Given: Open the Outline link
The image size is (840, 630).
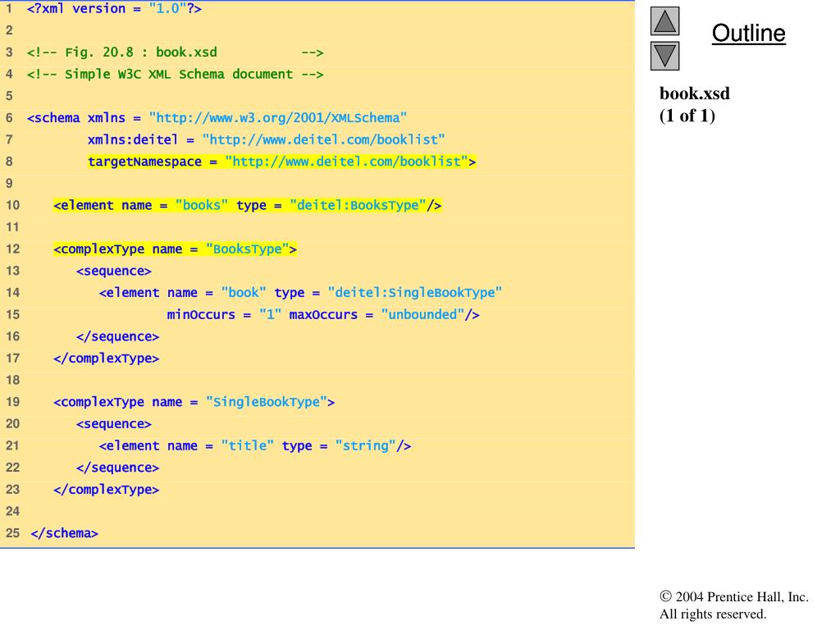Looking at the screenshot, I should pyautogui.click(x=748, y=33).
